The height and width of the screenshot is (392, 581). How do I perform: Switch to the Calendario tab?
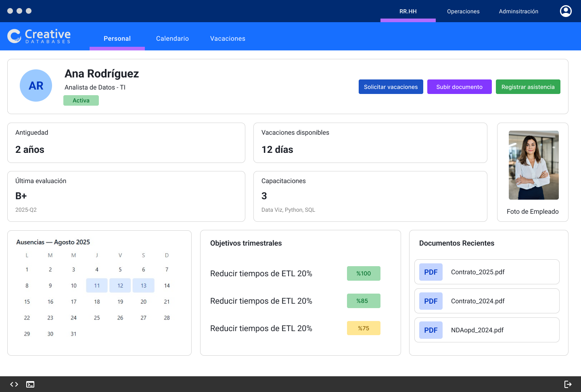pyautogui.click(x=172, y=39)
